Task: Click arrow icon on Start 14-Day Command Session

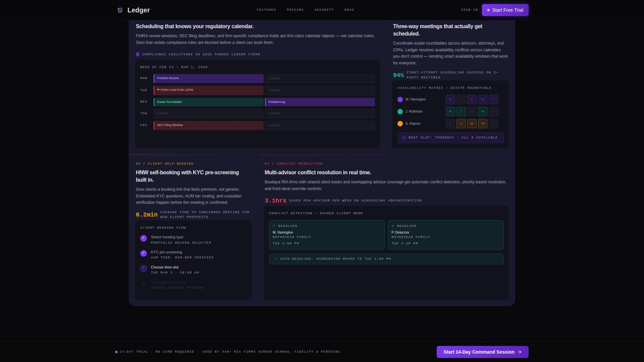Action: (x=520, y=352)
